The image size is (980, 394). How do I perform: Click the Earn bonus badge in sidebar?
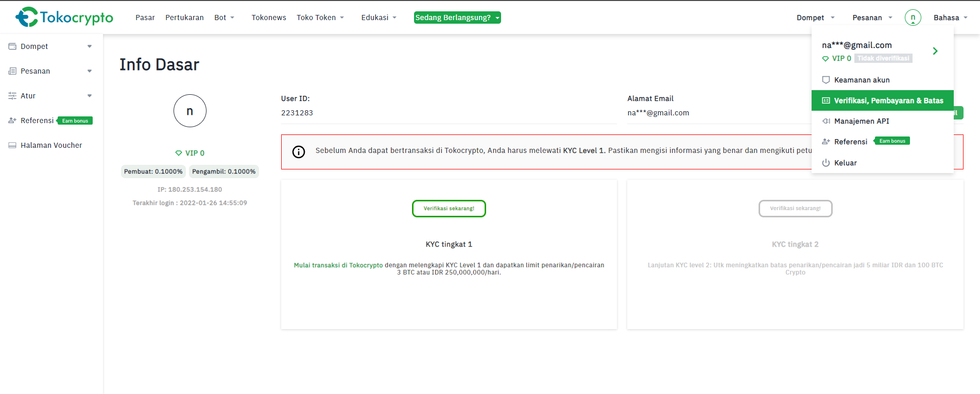pyautogui.click(x=75, y=121)
